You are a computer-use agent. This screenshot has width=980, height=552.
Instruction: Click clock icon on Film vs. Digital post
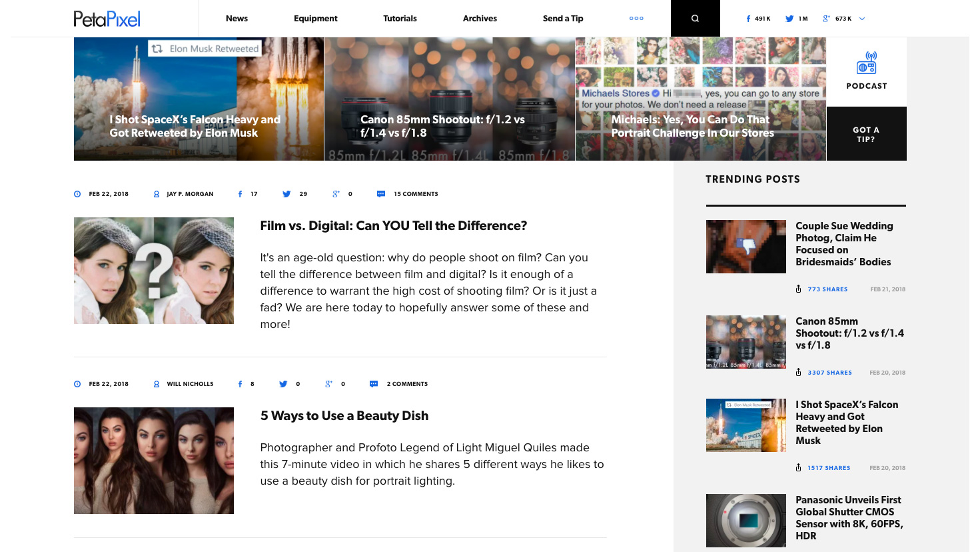(77, 194)
